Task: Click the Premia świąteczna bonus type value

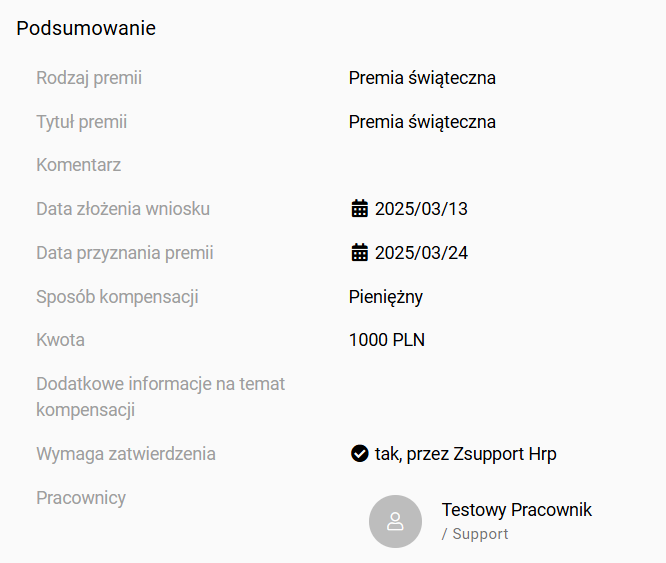Action: click(x=422, y=77)
